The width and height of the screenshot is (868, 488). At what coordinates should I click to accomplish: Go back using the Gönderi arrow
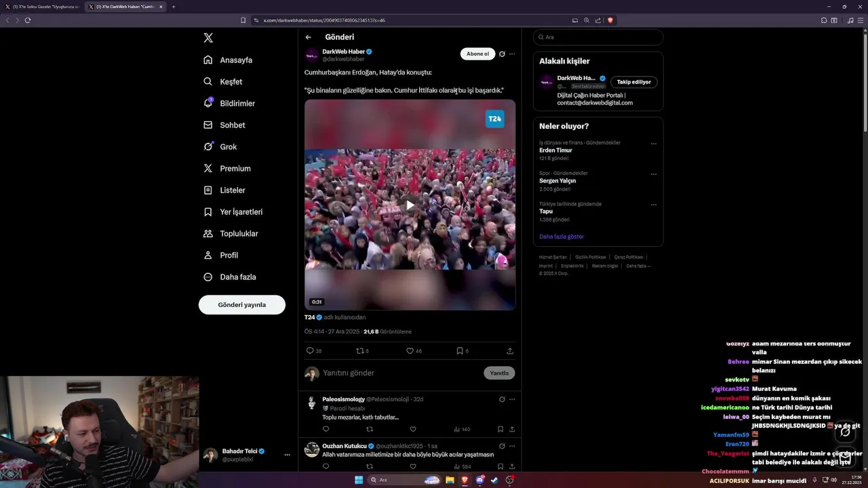tap(308, 37)
